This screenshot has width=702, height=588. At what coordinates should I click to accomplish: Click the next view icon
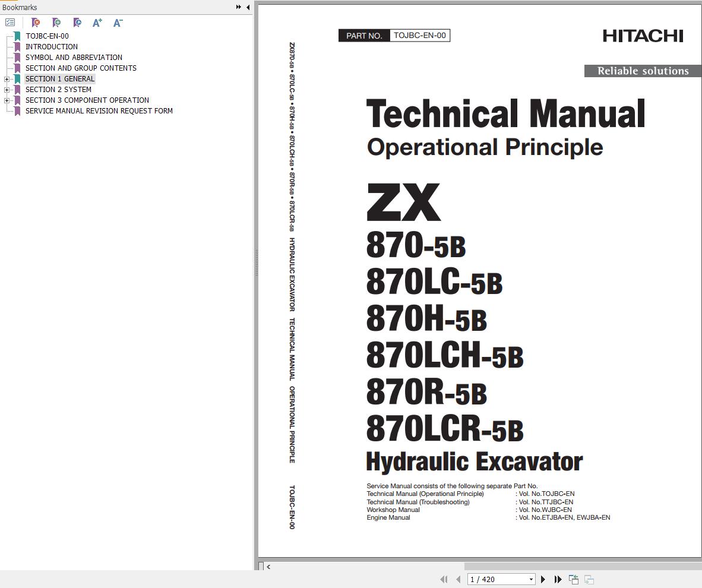[x=589, y=579]
